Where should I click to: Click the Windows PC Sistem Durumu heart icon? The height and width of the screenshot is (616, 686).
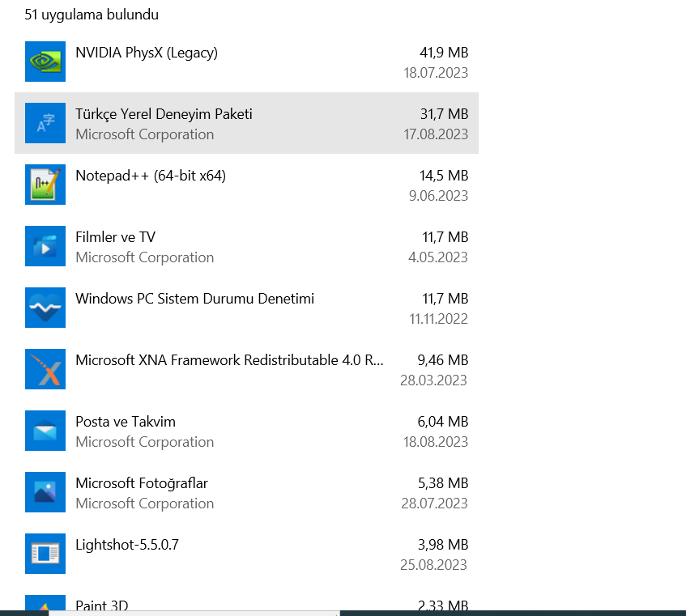pyautogui.click(x=45, y=308)
